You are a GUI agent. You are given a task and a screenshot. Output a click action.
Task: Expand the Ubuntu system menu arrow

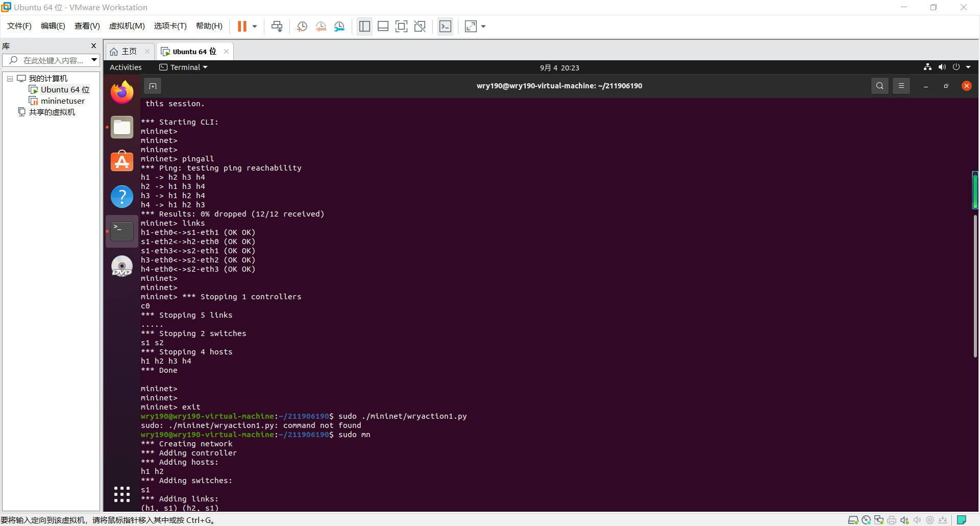968,67
